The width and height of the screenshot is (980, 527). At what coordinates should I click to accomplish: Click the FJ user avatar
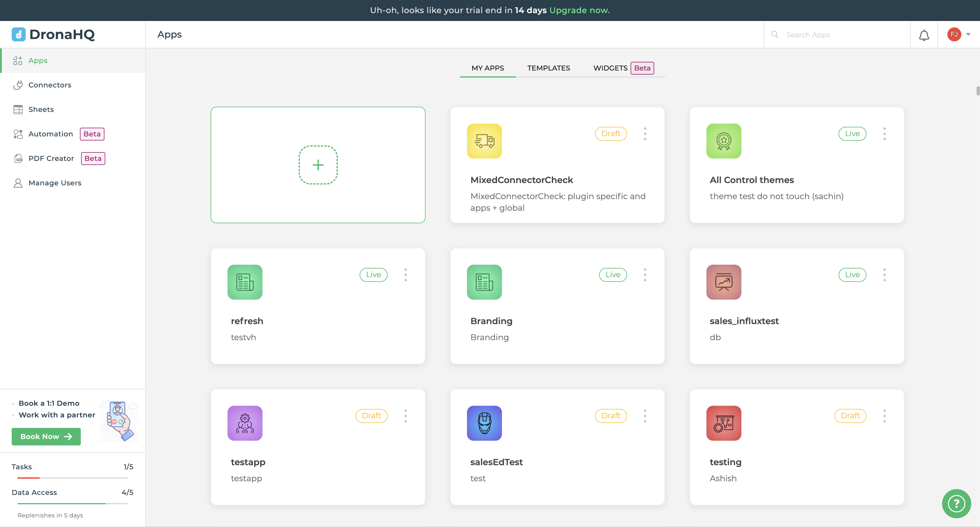[x=954, y=34]
